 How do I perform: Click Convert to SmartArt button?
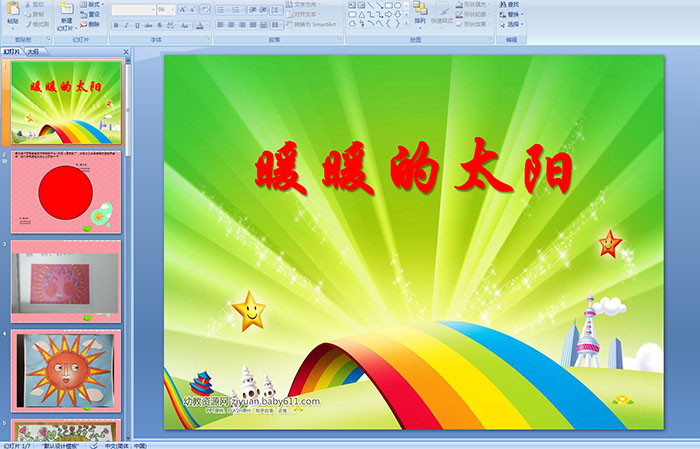click(313, 24)
